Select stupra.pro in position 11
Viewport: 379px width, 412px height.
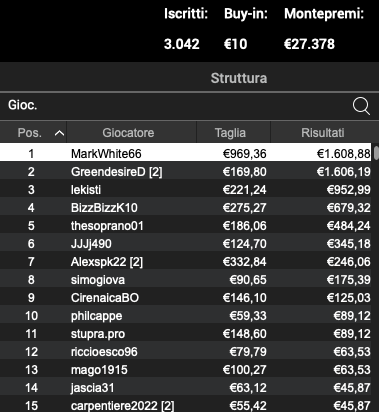(185, 333)
